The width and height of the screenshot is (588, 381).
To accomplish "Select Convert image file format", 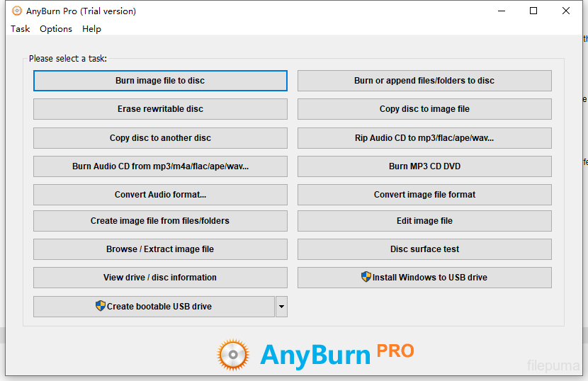I will (424, 195).
